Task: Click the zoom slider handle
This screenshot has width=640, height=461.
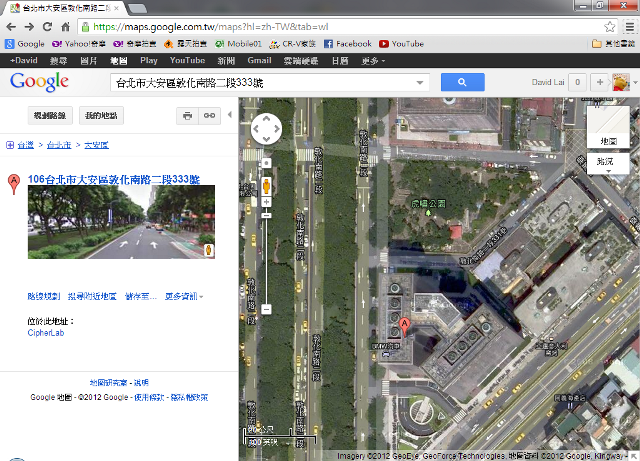Action: (266, 215)
